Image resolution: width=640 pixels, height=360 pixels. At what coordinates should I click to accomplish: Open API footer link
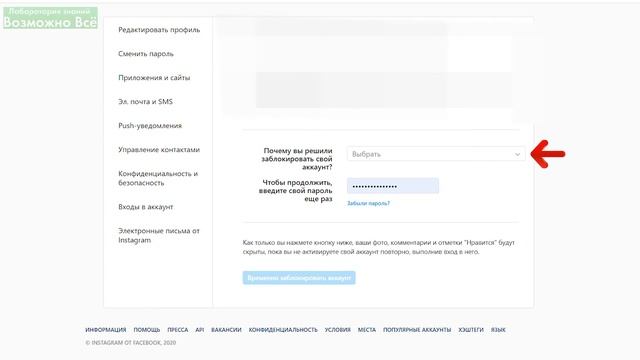coord(200,330)
